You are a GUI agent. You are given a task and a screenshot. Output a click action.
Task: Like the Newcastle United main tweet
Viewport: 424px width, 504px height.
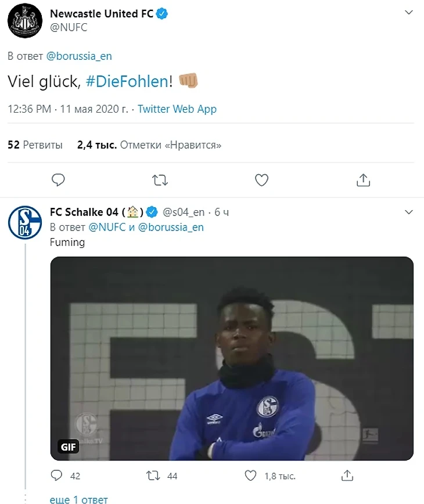(x=262, y=180)
